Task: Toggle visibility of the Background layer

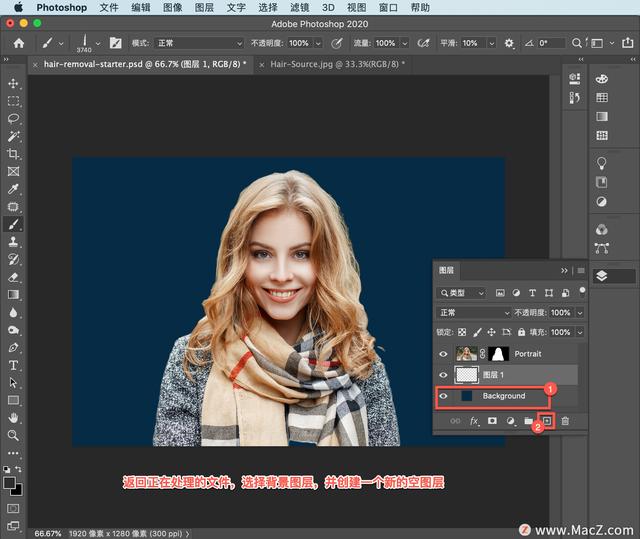Action: click(x=443, y=396)
